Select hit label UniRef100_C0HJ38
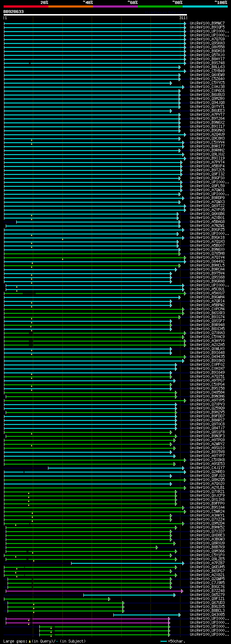 click(x=207, y=87)
